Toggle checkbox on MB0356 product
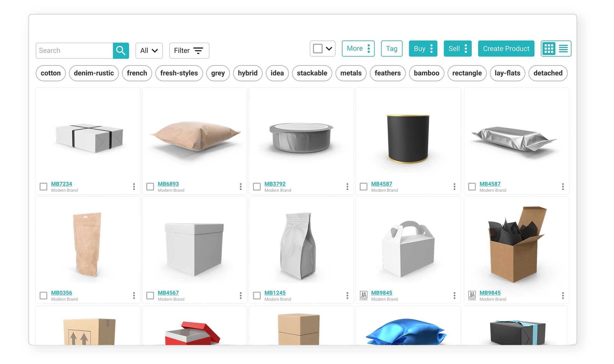614x364 pixels. click(44, 295)
